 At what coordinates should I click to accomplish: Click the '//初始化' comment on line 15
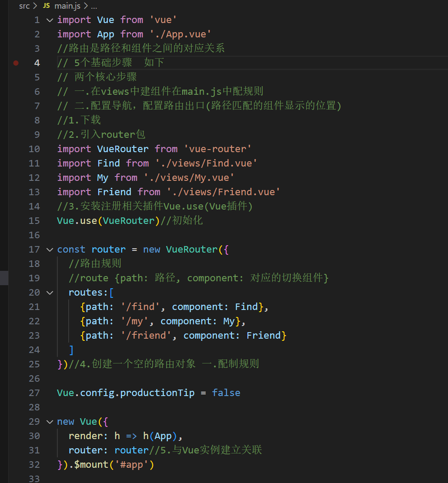pyautogui.click(x=181, y=220)
